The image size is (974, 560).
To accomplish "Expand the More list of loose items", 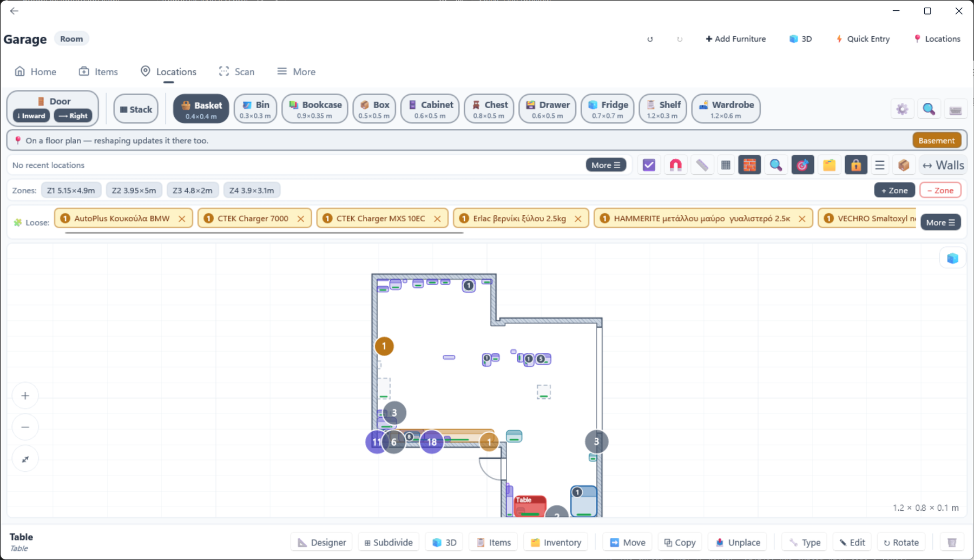I will [x=940, y=222].
